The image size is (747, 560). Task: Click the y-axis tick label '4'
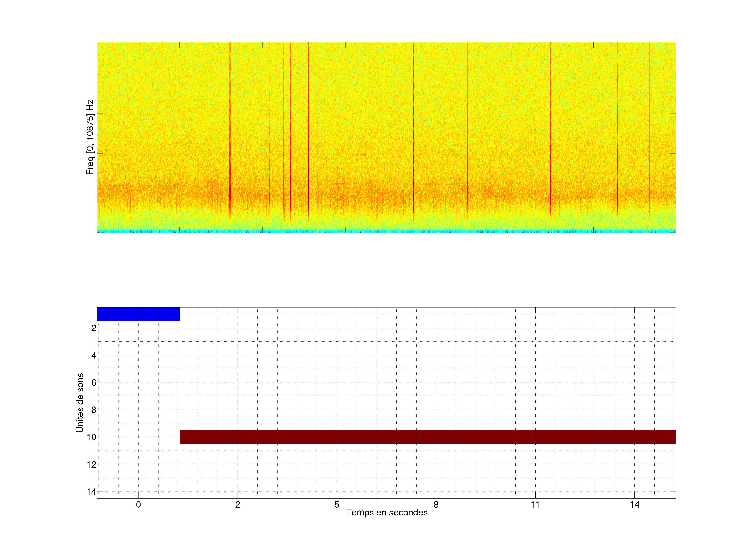(94, 355)
